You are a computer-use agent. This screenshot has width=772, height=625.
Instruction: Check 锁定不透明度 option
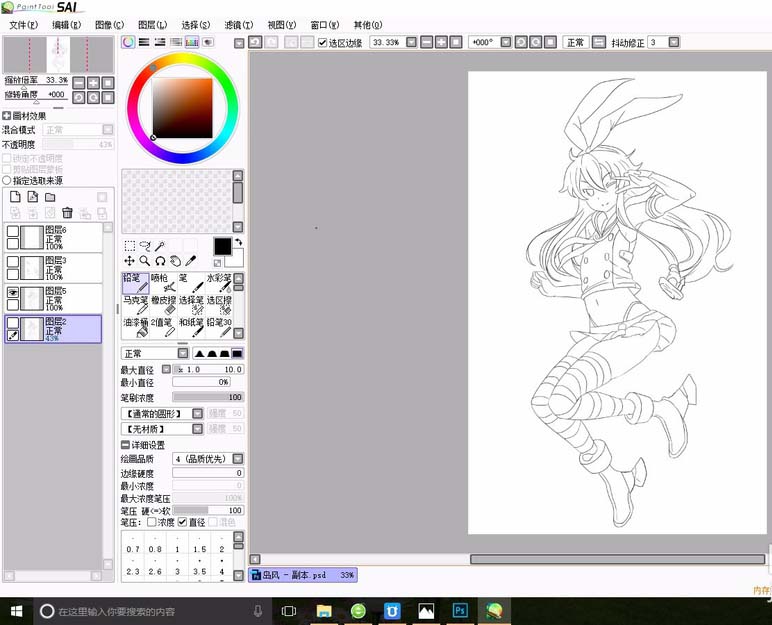tap(6, 158)
